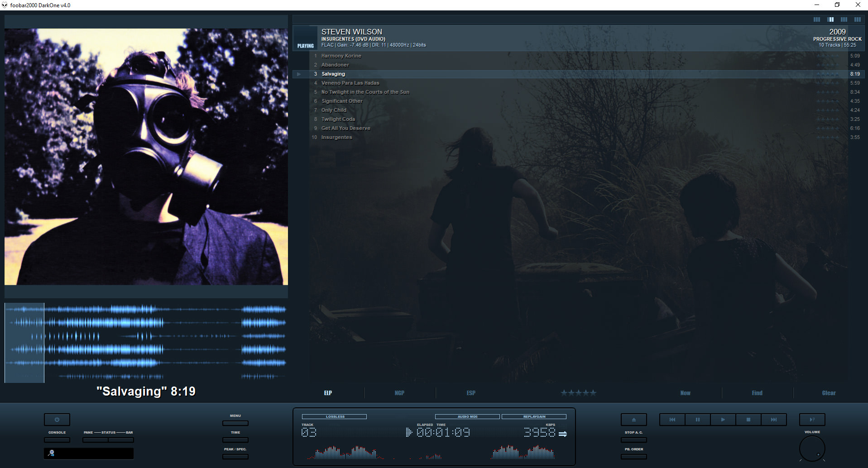Click into the black search field
This screenshot has height=468, width=868.
coord(89,453)
